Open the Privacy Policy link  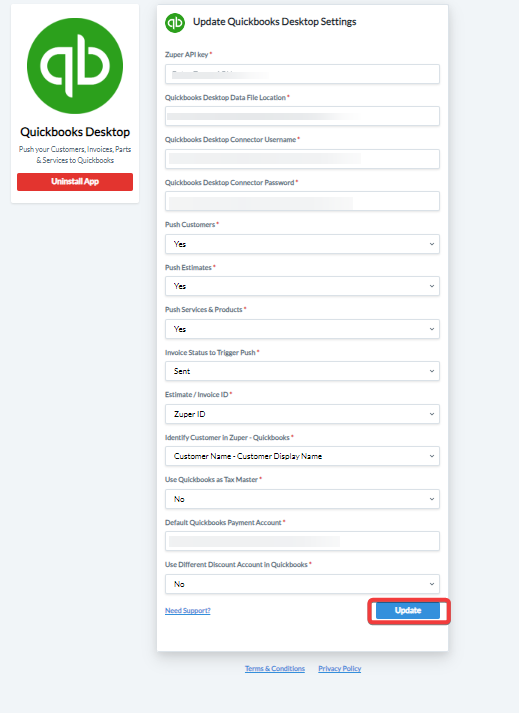[340, 668]
